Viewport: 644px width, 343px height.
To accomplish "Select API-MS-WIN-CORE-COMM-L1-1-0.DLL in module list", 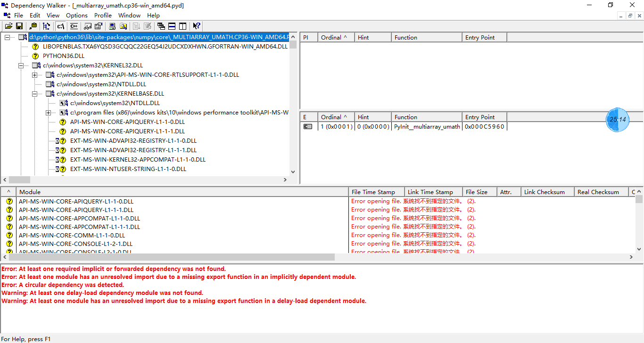I will point(72,235).
